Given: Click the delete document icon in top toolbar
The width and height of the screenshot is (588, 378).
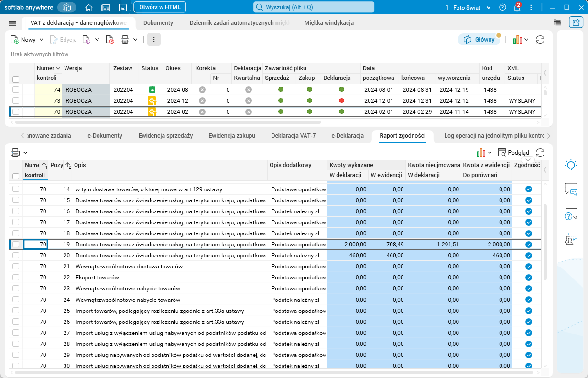Looking at the screenshot, I should (110, 40).
